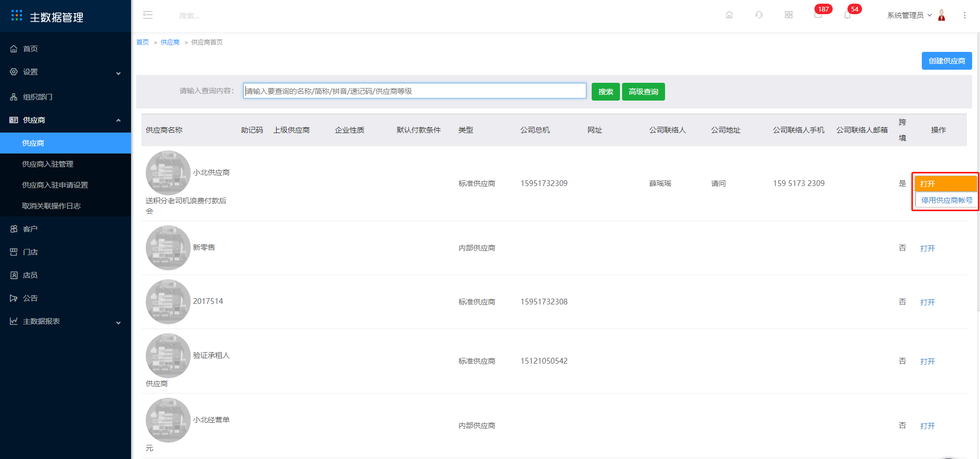Click contact name 薛瑶瑶
Image resolution: width=980 pixels, height=459 pixels.
tap(660, 183)
